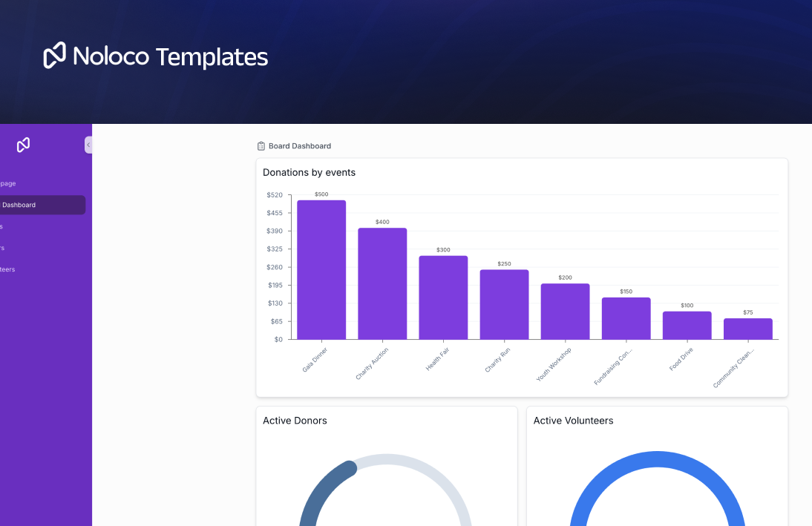The image size is (812, 526).
Task: Click the Board Dashboard breadcrumb text
Action: [x=300, y=146]
